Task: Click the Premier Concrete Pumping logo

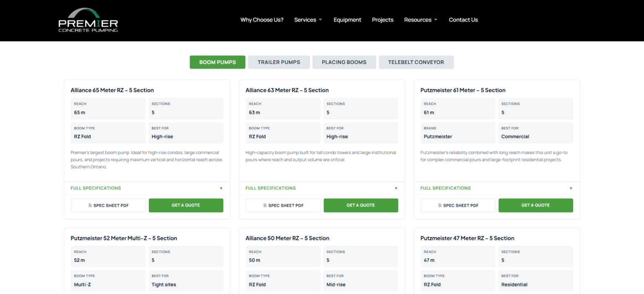Action: pos(88,20)
